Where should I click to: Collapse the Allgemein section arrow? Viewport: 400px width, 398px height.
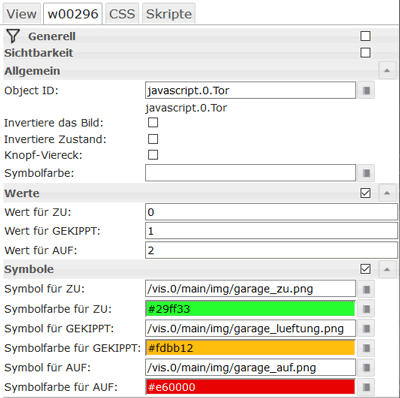[x=387, y=71]
